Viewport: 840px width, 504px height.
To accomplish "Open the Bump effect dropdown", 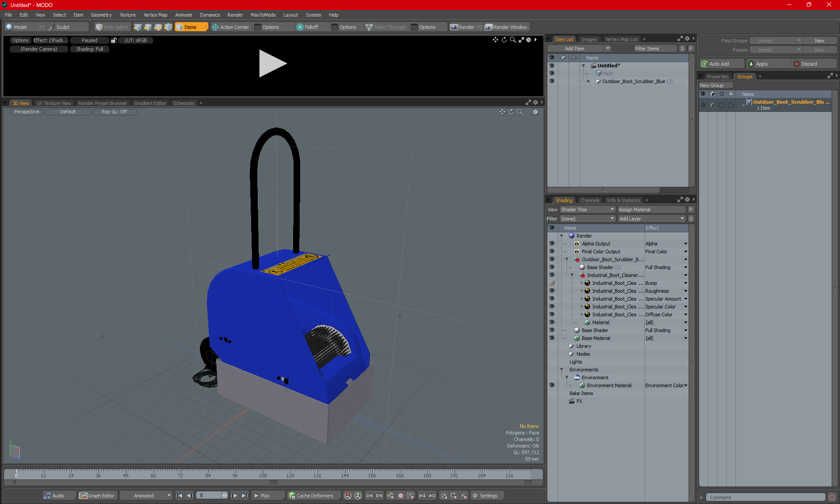I will 686,283.
